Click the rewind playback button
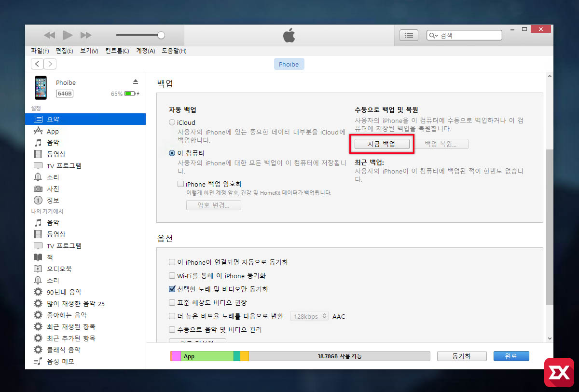Viewport: 579px width, 392px height. point(50,35)
